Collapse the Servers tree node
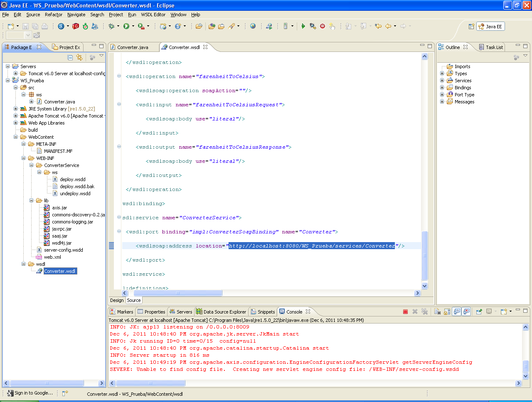This screenshot has width=532, height=402. point(7,66)
